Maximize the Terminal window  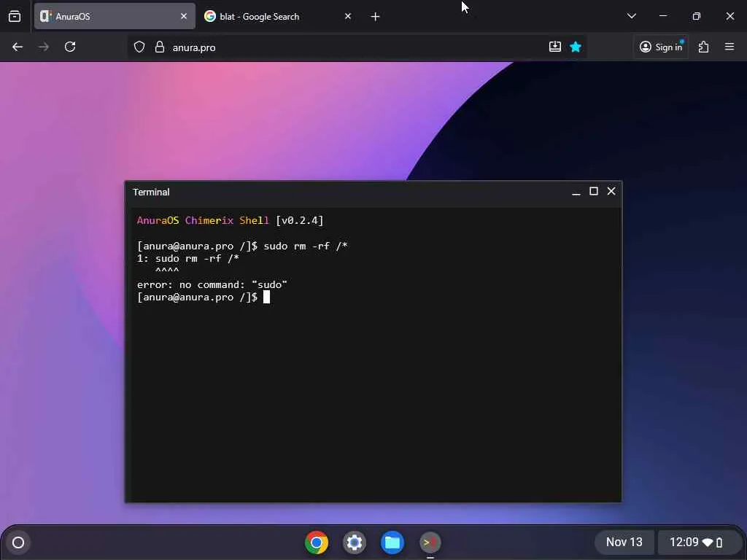pos(594,192)
